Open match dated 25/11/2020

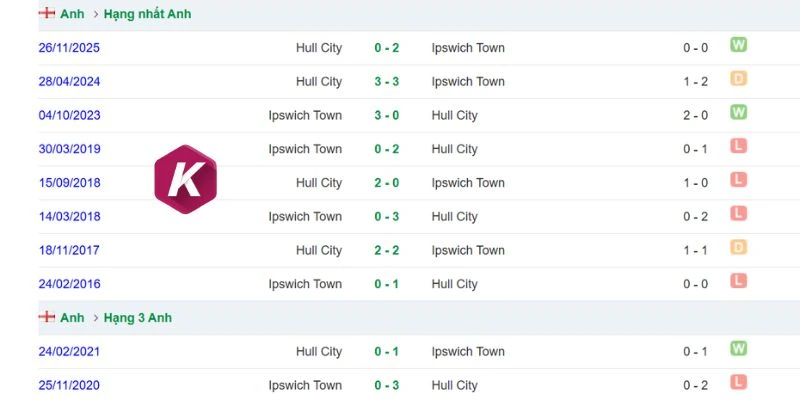point(69,385)
